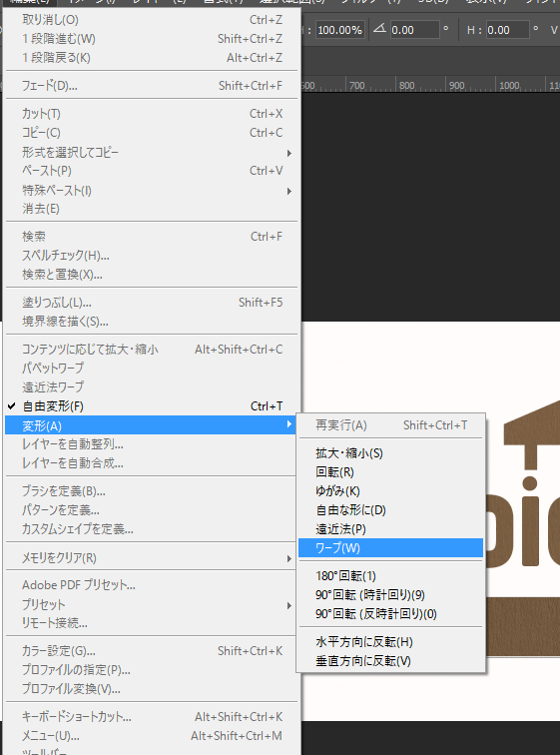This screenshot has height=755, width=560.
Task: Select コンテンツに応じて拡大・縮小 entry
Action: [151, 350]
